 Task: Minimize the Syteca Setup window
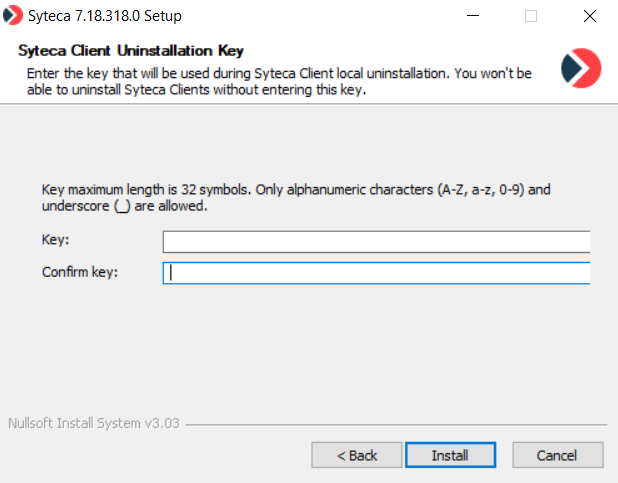pos(475,17)
